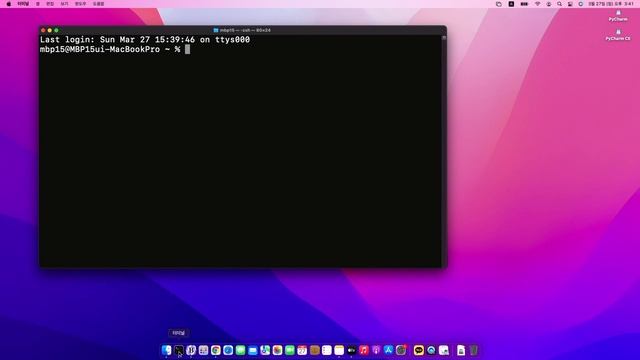Click the Terminal icon in the Dock
Screen dimensions: 640x360
[x=179, y=350]
